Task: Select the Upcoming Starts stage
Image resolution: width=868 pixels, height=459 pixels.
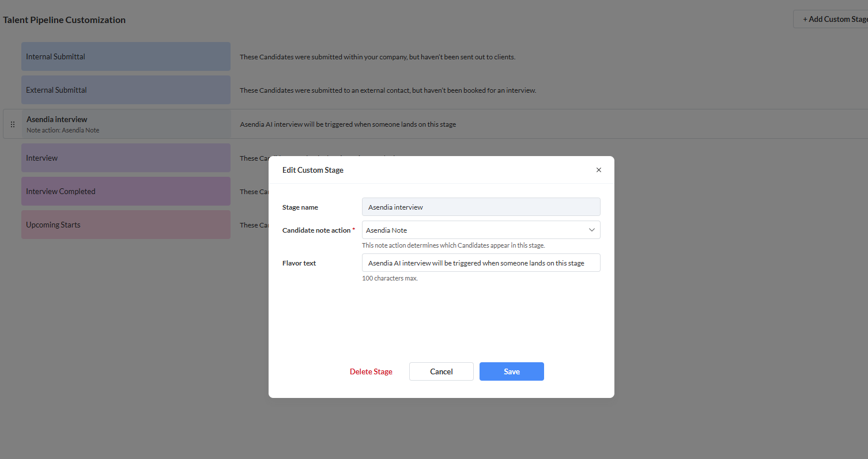Action: tap(126, 225)
